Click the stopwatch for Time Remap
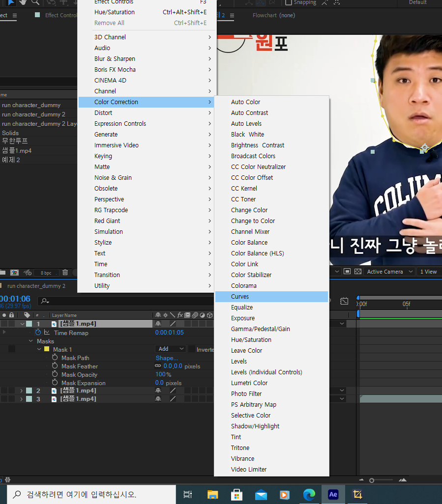The width and height of the screenshot is (442, 504). (x=38, y=333)
